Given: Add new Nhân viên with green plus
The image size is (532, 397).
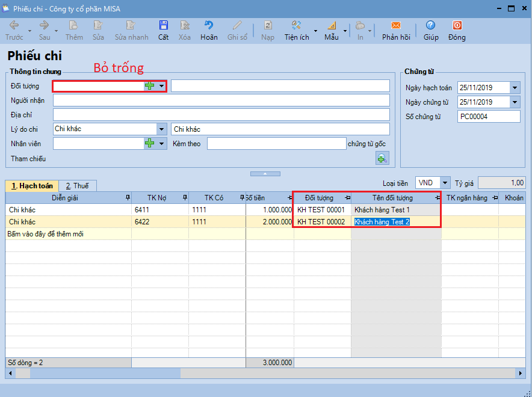Looking at the screenshot, I should [150, 143].
